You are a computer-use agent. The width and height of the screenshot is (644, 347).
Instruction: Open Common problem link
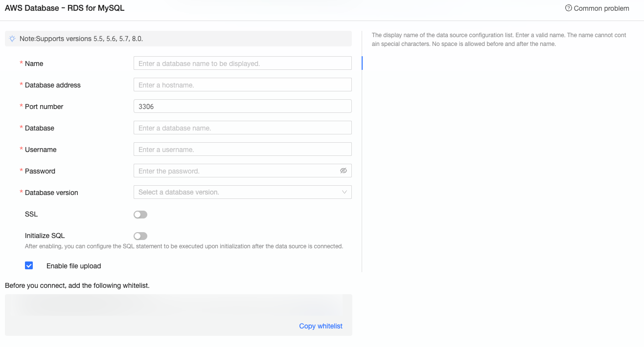tap(601, 8)
